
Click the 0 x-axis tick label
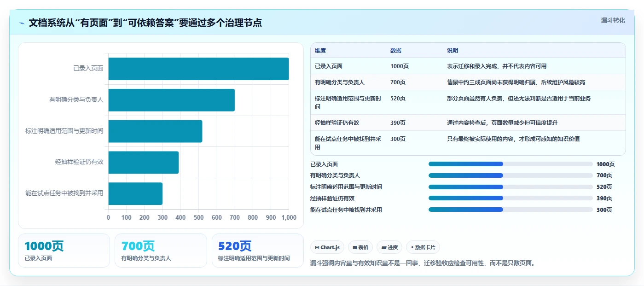coord(109,218)
